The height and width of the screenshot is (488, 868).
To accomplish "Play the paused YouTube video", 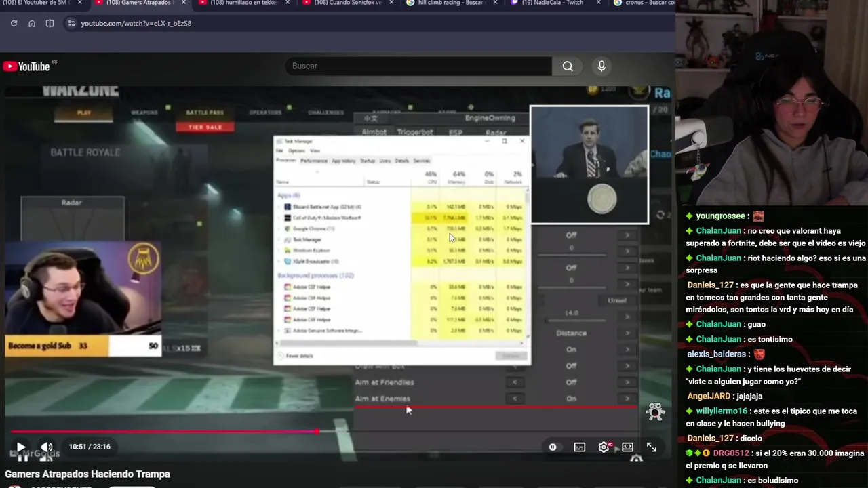I will coord(20,447).
